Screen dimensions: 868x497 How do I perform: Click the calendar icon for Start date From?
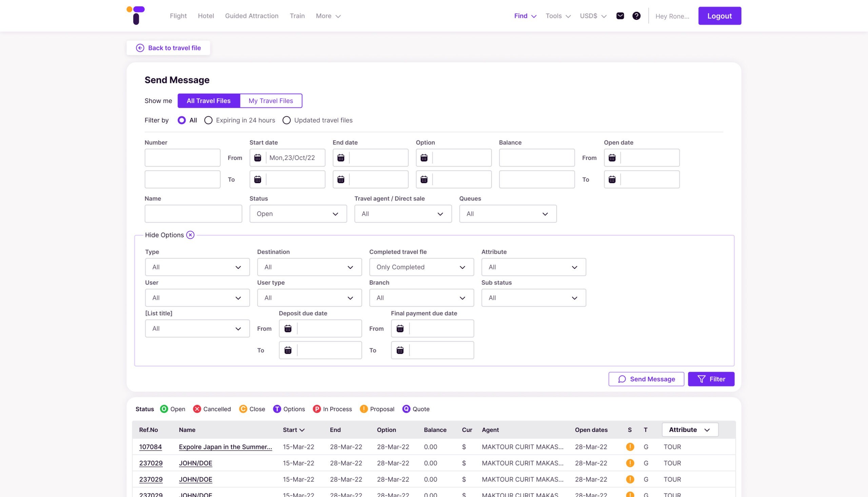tap(258, 157)
